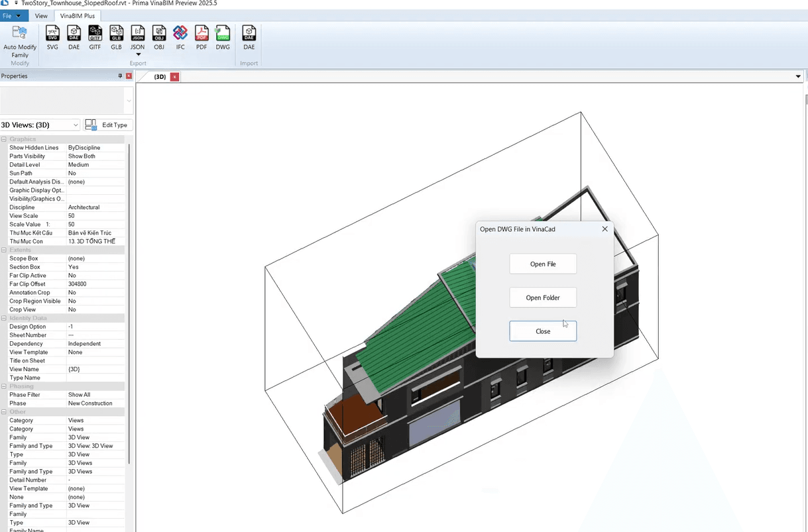
Task: Open the 3D Views type selector dropdown
Action: tap(74, 125)
